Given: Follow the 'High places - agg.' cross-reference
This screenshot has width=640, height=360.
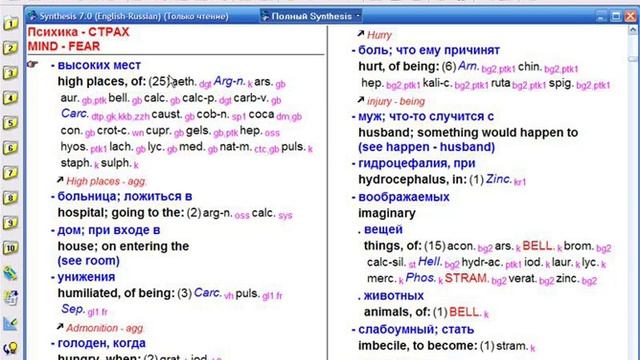Looking at the screenshot, I should (x=106, y=181).
